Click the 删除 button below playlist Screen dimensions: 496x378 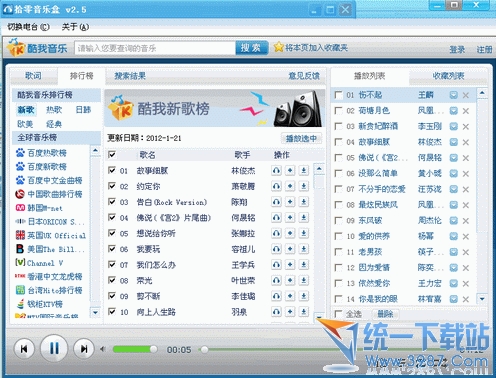(385, 314)
